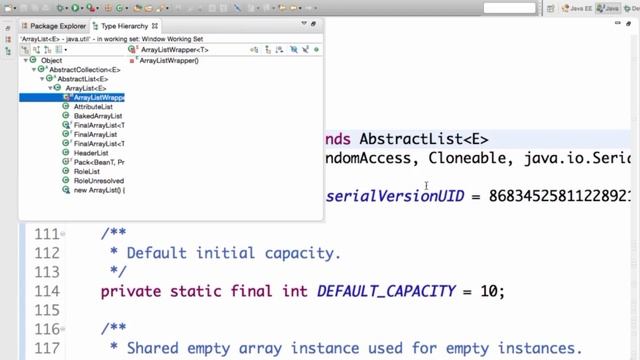The image size is (640, 360).
Task: Toggle Show the Type Hierarchy mode
Action: tap(25, 50)
